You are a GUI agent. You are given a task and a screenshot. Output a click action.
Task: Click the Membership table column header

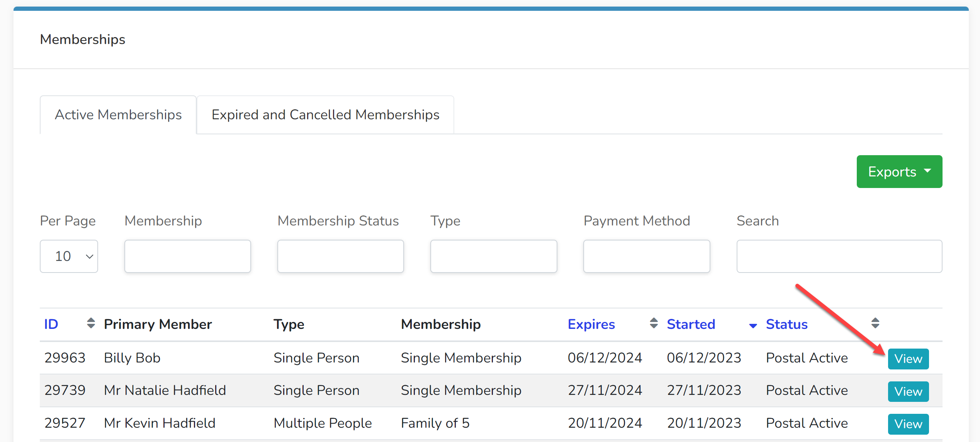pos(441,325)
